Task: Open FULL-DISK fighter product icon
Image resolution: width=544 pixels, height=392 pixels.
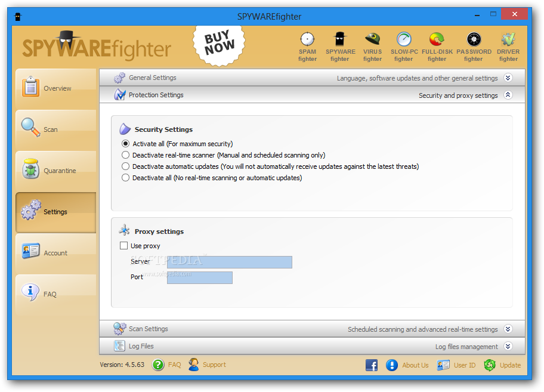Action: 437,47
